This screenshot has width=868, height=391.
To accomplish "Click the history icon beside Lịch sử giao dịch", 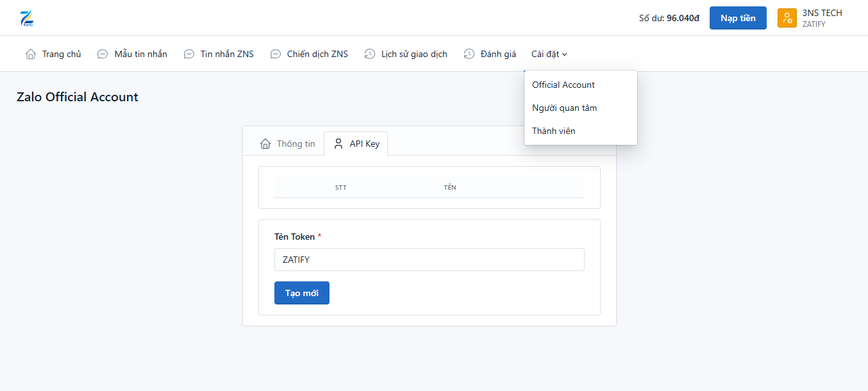I will coord(370,54).
